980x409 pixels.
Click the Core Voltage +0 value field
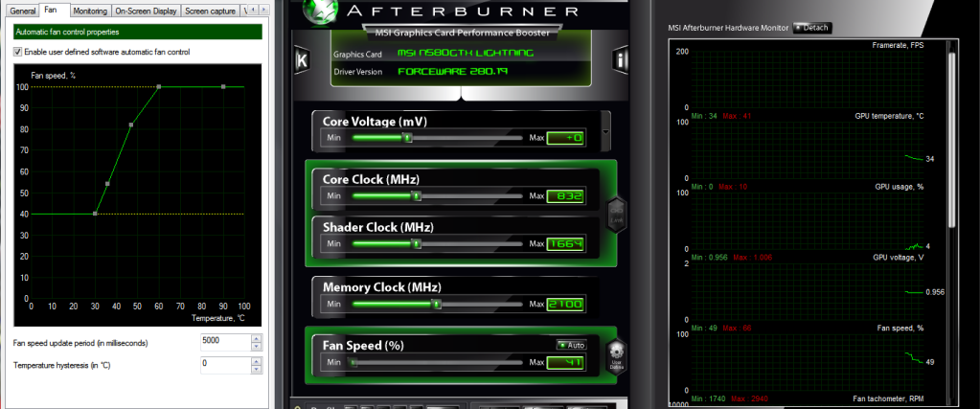click(565, 138)
